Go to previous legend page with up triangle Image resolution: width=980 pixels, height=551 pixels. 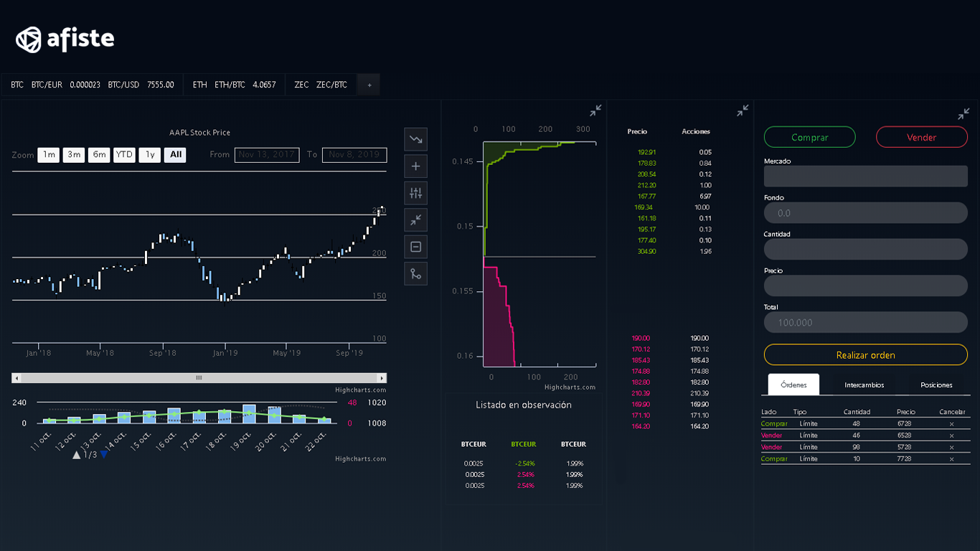tap(77, 454)
